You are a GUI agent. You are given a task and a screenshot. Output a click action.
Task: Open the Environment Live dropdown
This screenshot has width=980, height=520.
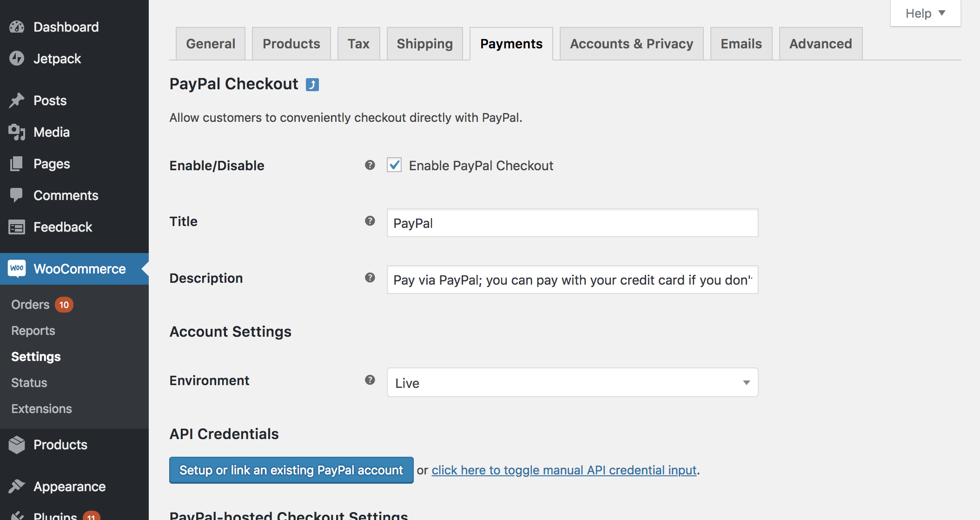point(572,383)
